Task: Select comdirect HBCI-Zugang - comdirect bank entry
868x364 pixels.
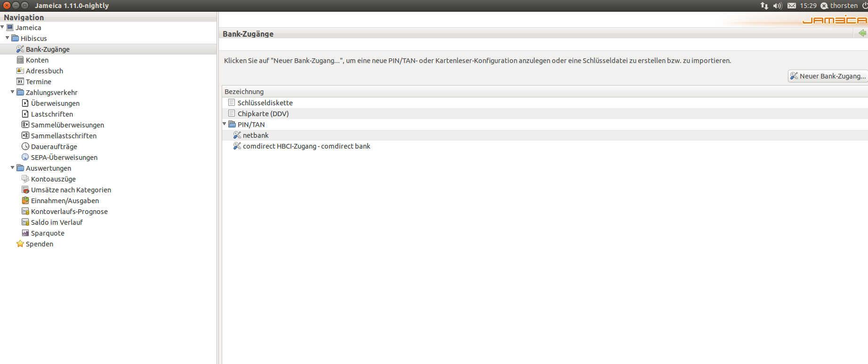Action: (x=306, y=146)
